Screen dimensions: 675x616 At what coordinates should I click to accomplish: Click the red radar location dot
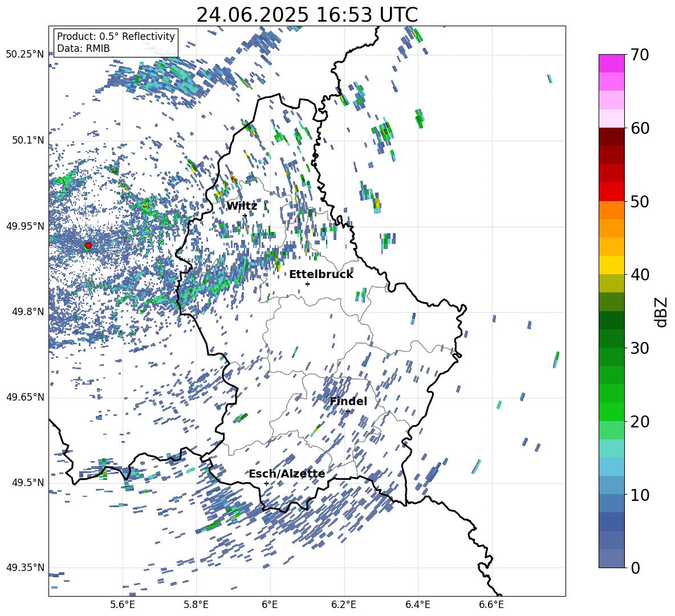click(88, 245)
